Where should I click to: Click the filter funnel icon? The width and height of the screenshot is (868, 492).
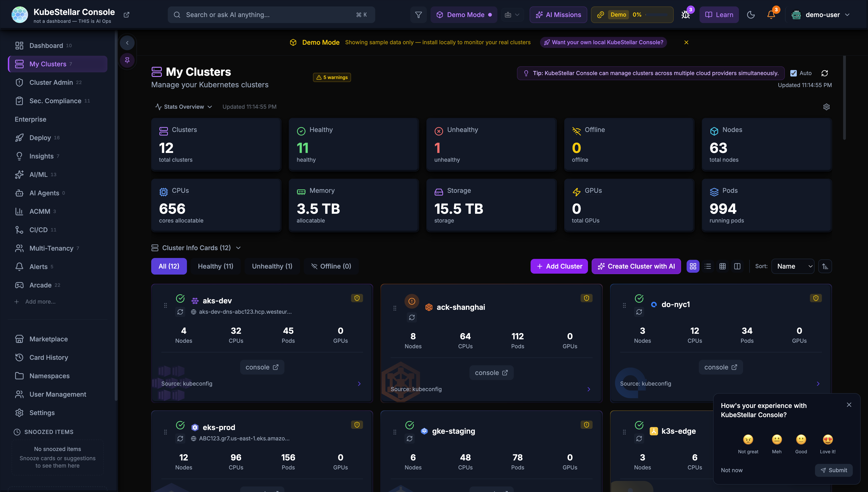pos(418,15)
